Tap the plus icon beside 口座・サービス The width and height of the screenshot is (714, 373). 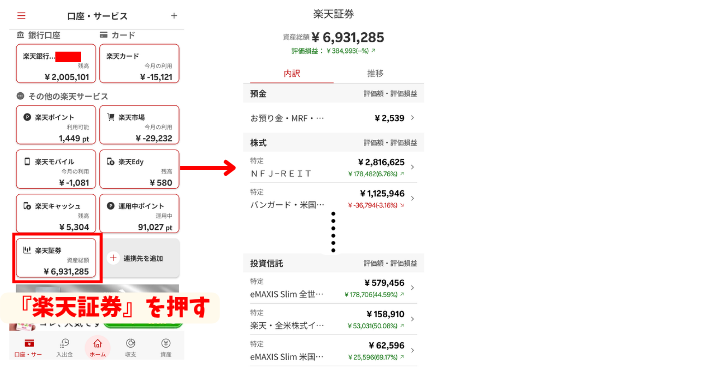point(174,16)
